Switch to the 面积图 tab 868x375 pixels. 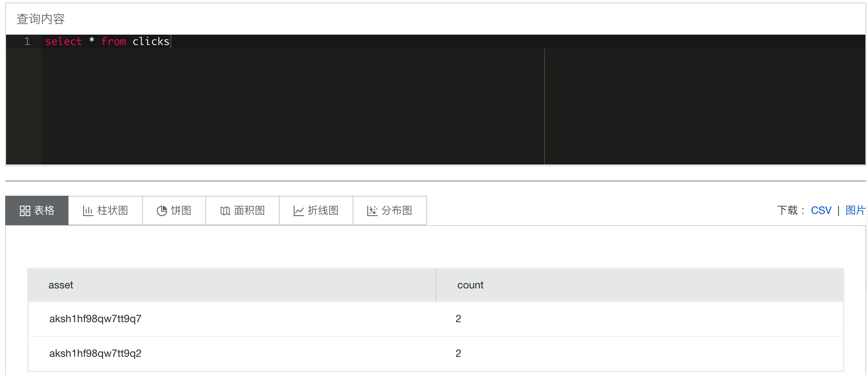pos(243,211)
